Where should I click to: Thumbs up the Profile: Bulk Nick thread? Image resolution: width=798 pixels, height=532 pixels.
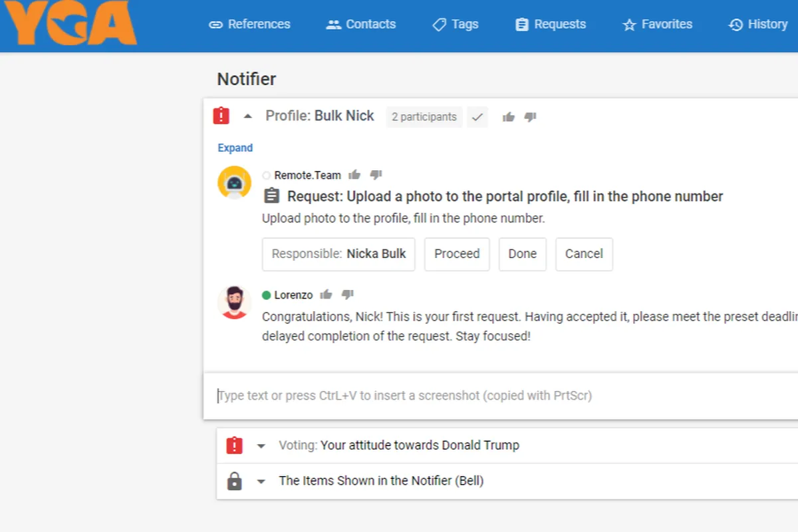point(508,116)
